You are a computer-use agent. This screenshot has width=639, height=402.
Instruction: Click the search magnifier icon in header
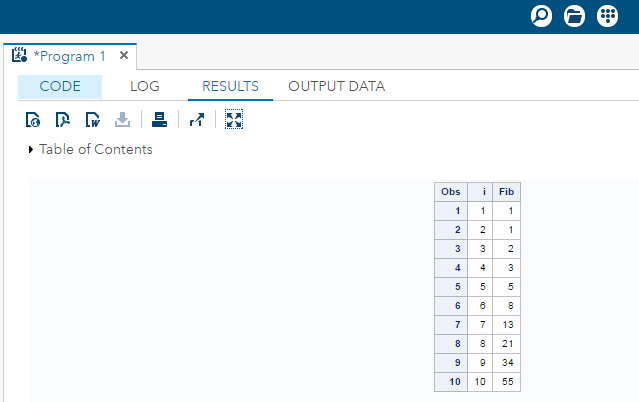point(541,16)
